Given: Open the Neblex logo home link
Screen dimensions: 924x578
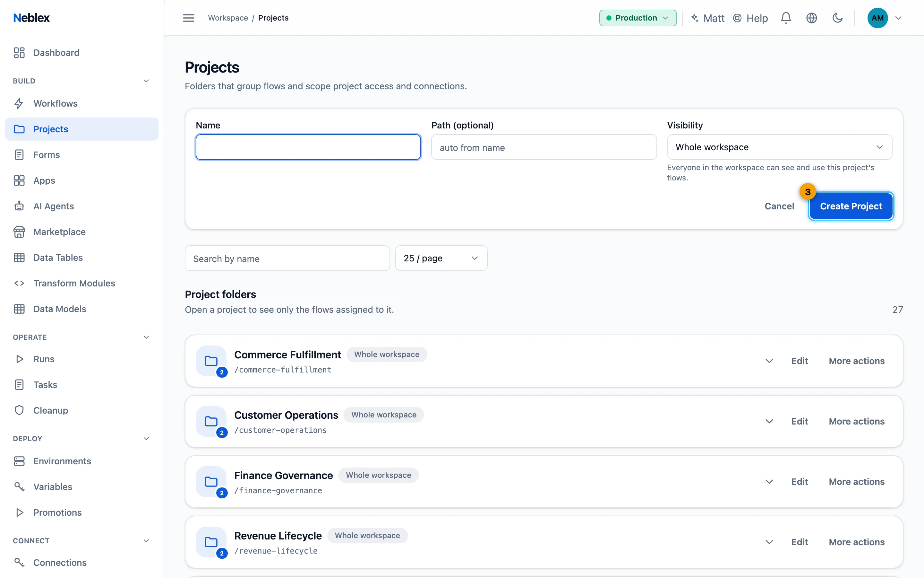Looking at the screenshot, I should point(31,18).
